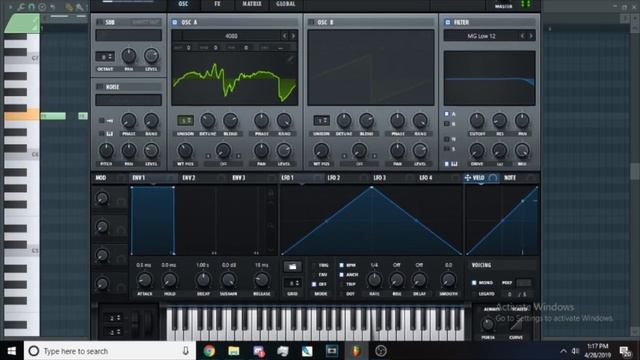Toggle MONO voicing checkbox
640x360 pixels.
click(474, 282)
